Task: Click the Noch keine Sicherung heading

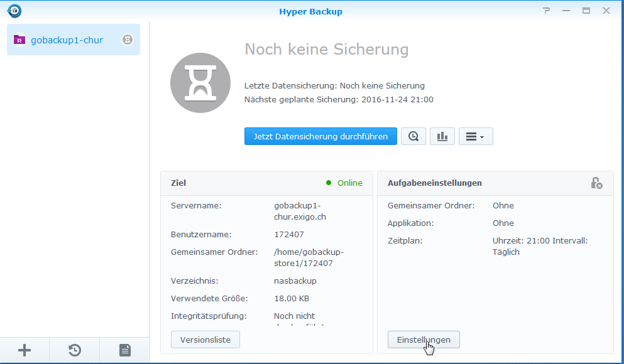Action: [x=326, y=50]
